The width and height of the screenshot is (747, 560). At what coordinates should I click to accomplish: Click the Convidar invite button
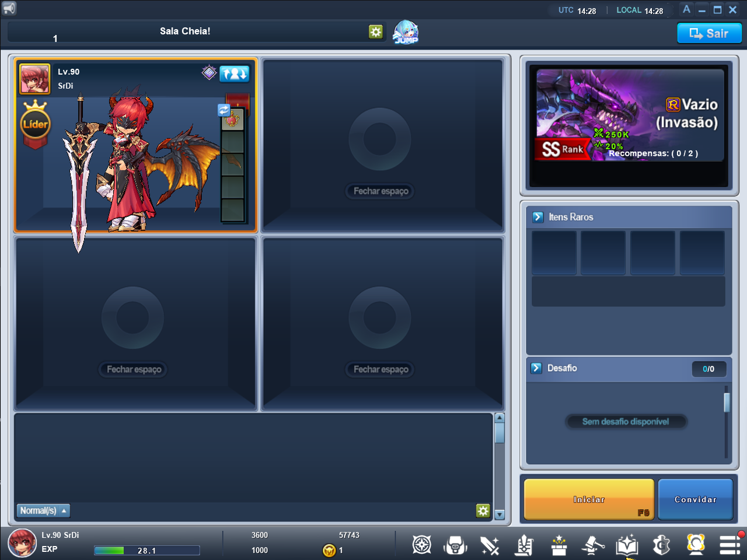(x=696, y=499)
